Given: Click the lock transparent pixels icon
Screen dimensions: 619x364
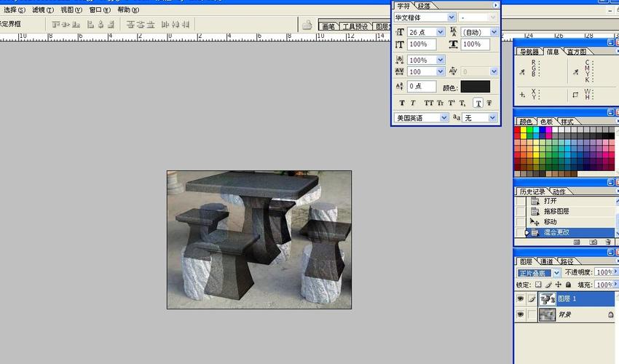Looking at the screenshot, I should (538, 285).
